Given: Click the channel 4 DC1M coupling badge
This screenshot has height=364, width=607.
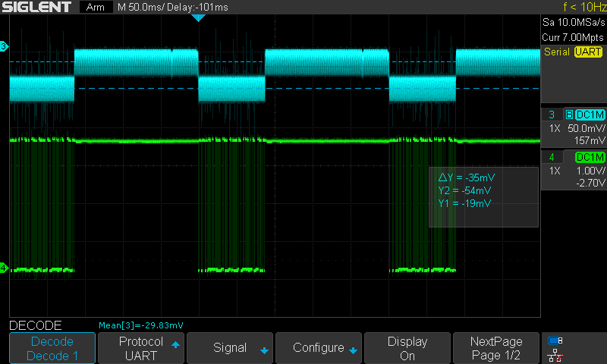Looking at the screenshot, I should (590, 157).
